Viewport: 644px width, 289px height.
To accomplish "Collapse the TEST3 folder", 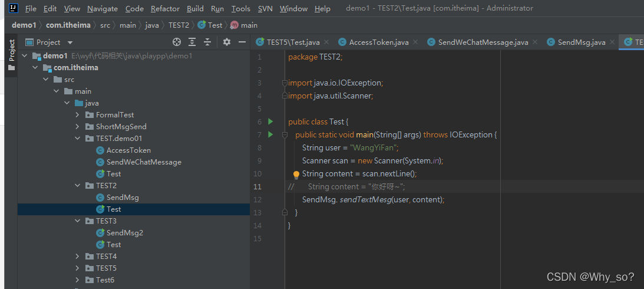I will 78,221.
